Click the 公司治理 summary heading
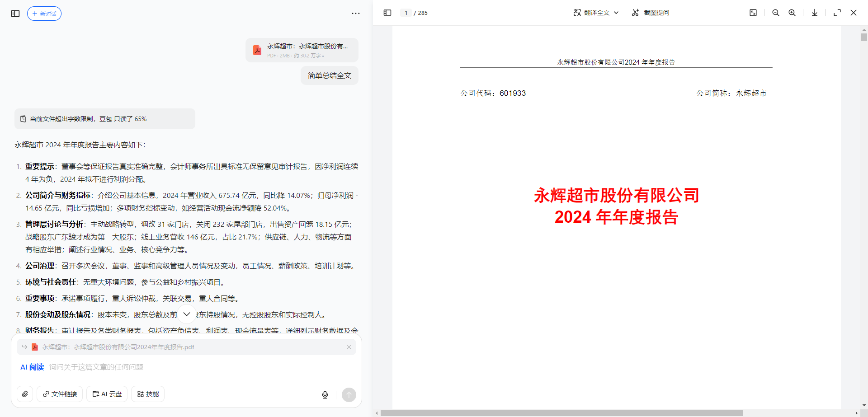Image resolution: width=868 pixels, height=417 pixels. (x=40, y=266)
